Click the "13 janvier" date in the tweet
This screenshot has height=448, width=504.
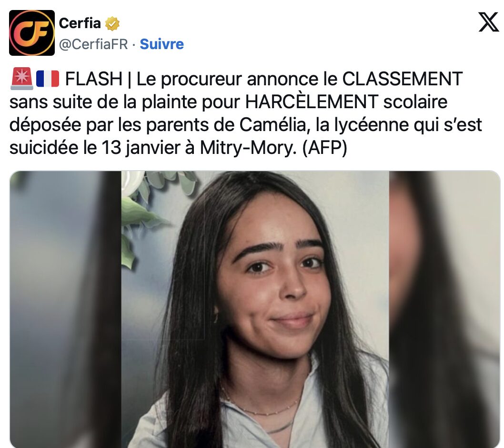click(141, 148)
